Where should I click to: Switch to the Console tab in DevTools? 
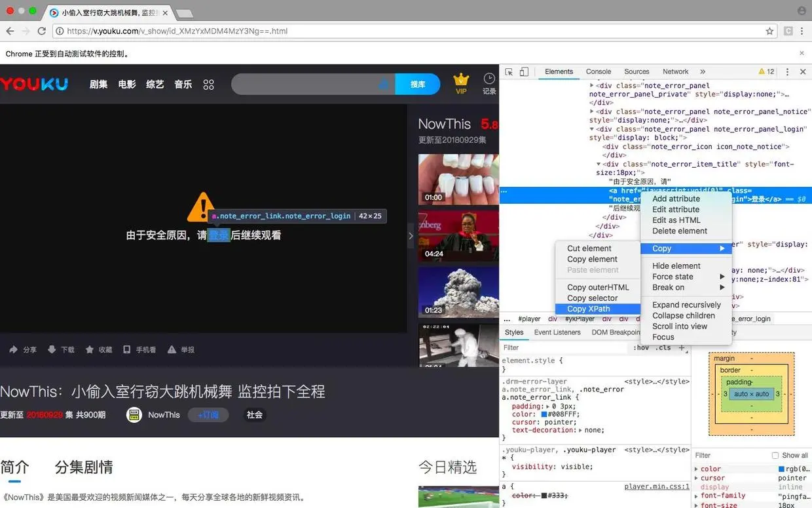click(x=598, y=71)
